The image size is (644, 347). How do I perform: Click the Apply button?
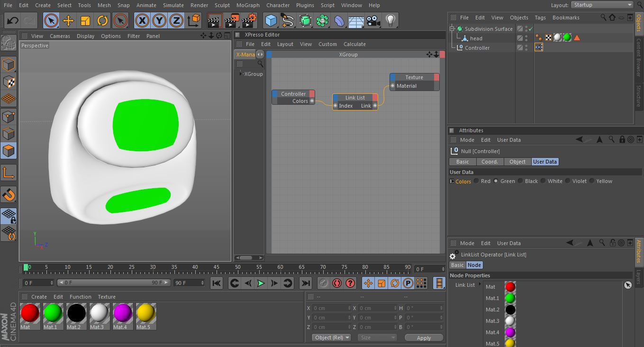(424, 338)
